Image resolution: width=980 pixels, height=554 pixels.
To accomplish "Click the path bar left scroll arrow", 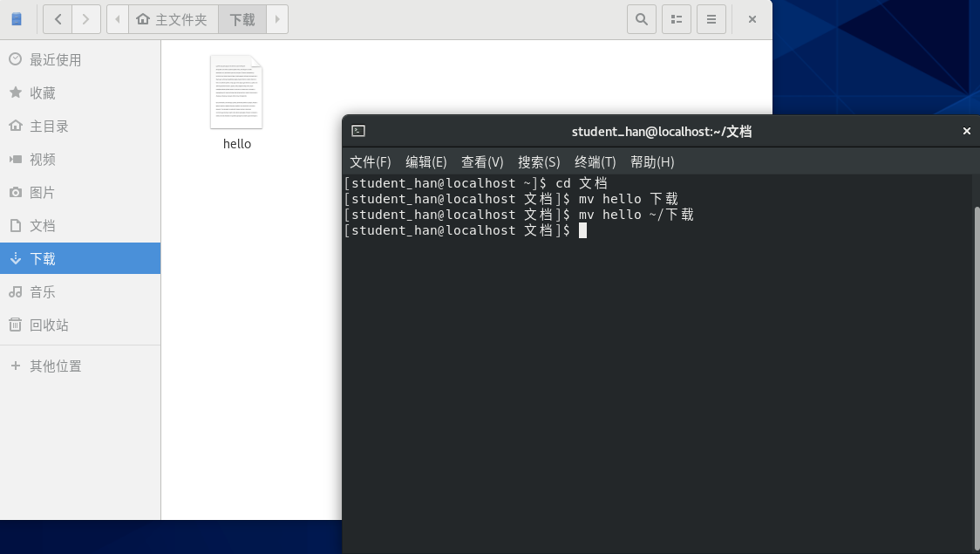I will click(x=118, y=19).
